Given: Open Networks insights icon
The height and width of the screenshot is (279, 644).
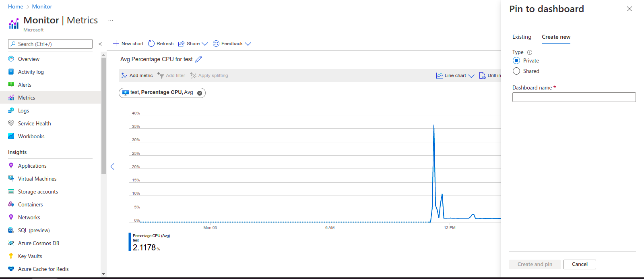Looking at the screenshot, I should click(x=11, y=217).
